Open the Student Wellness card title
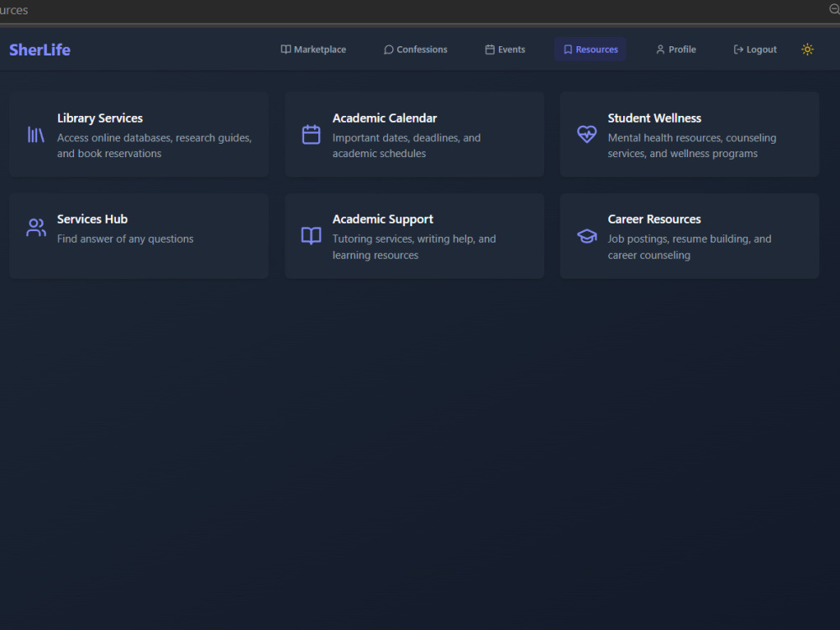This screenshot has width=840, height=630. [x=654, y=118]
